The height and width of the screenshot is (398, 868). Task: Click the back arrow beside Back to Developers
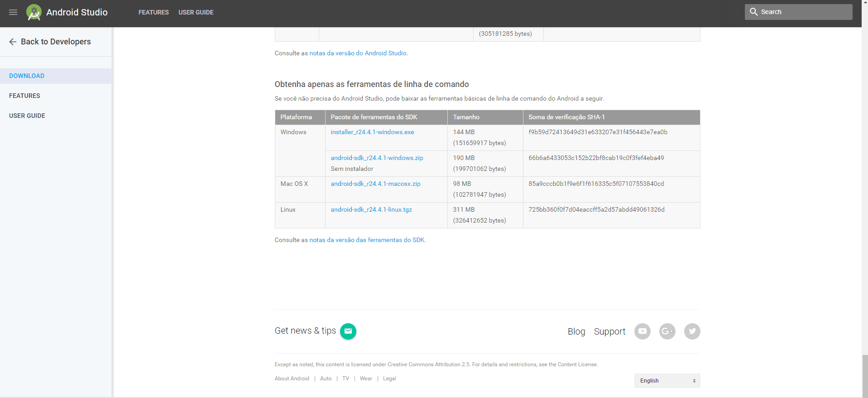13,42
